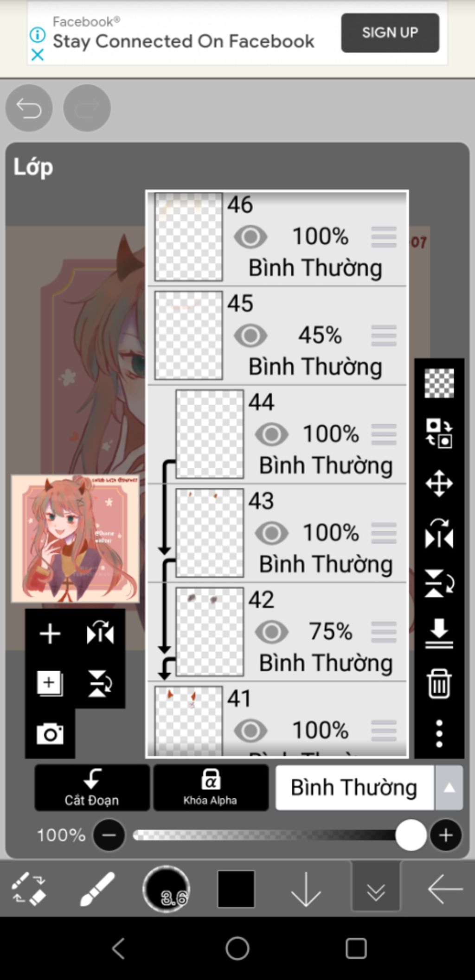The image size is (475, 980).
Task: Open the three-dot more options menu
Action: pyautogui.click(x=439, y=733)
